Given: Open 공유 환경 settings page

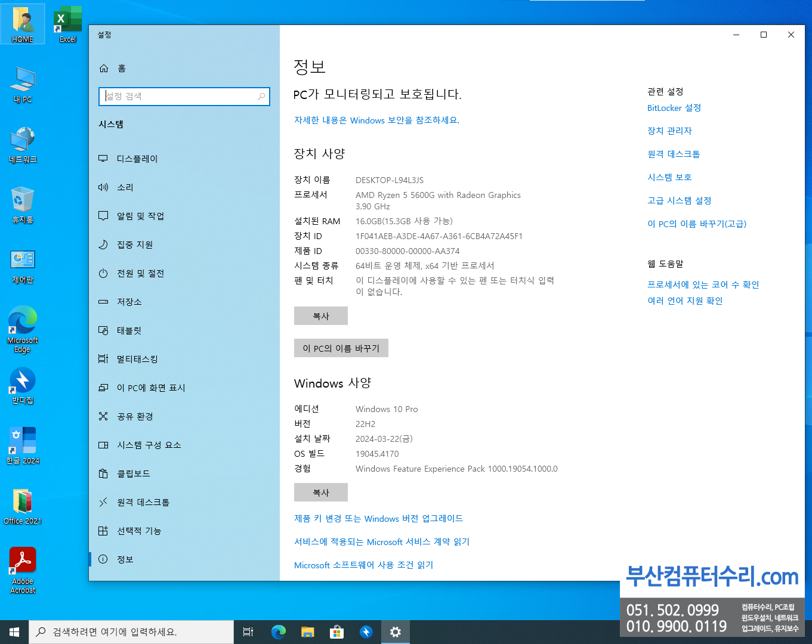Looking at the screenshot, I should click(184, 416).
